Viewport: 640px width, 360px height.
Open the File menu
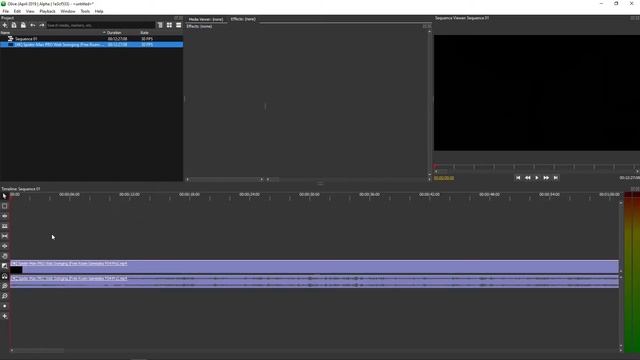pyautogui.click(x=6, y=11)
